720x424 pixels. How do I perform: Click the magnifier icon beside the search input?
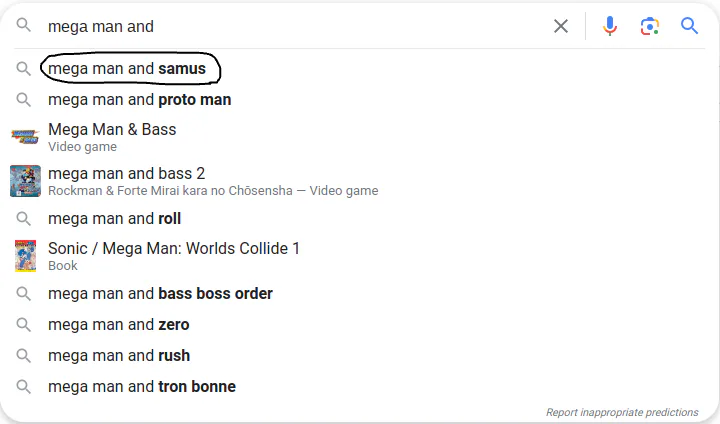pos(24,26)
